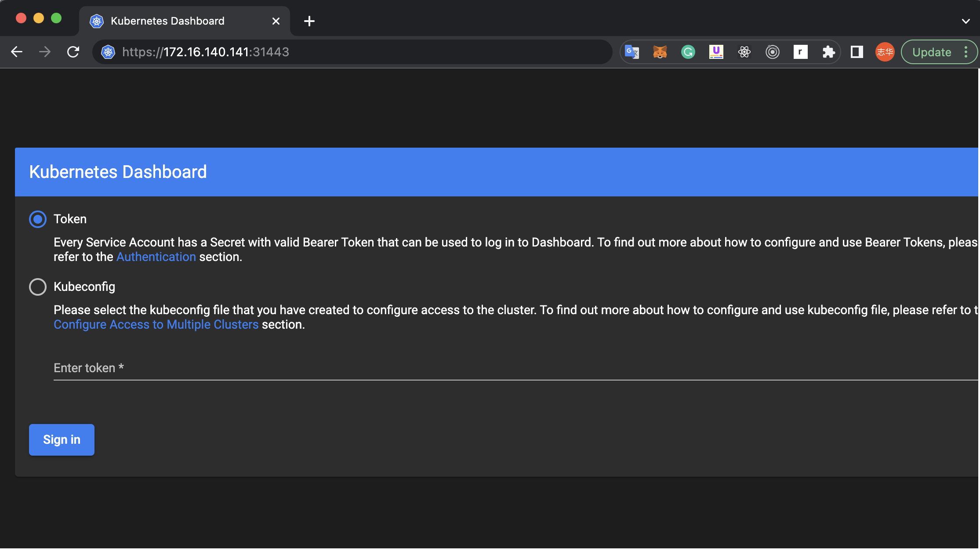Viewport: 980px width, 551px height.
Task: Open a new tab with plus button
Action: coord(309,21)
